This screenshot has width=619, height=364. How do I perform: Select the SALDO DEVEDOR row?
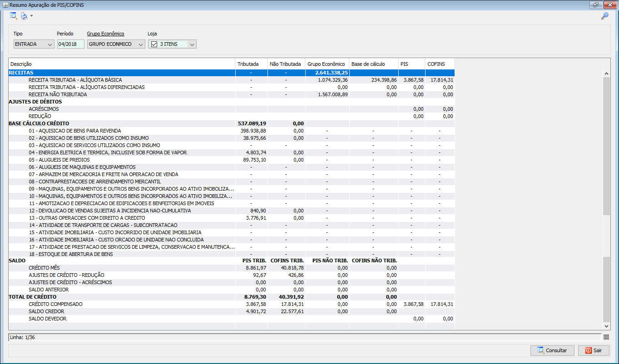click(232, 319)
